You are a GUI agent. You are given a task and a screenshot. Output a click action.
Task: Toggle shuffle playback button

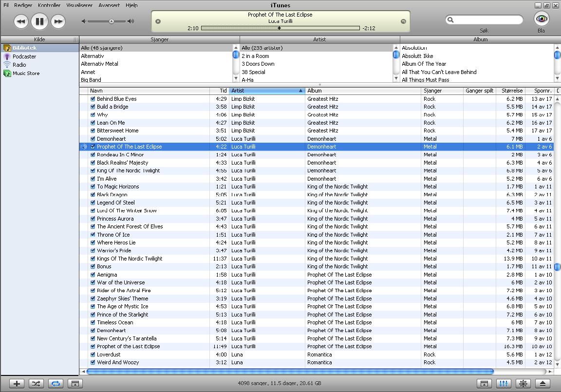36,384
